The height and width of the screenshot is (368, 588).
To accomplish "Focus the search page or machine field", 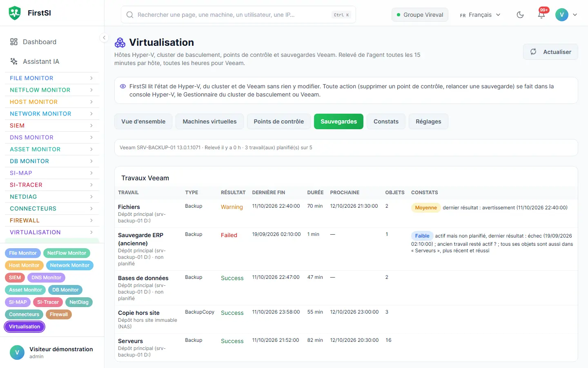I will pyautogui.click(x=238, y=15).
